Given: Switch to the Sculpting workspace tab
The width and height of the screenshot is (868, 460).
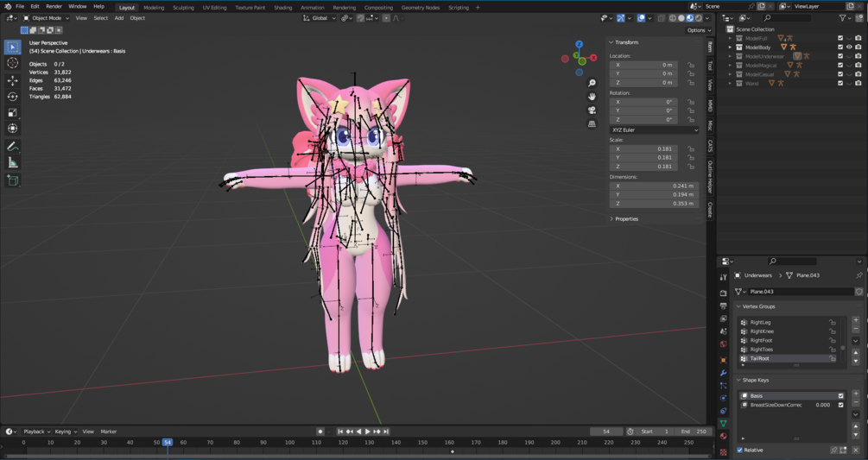Looking at the screenshot, I should click(x=183, y=8).
